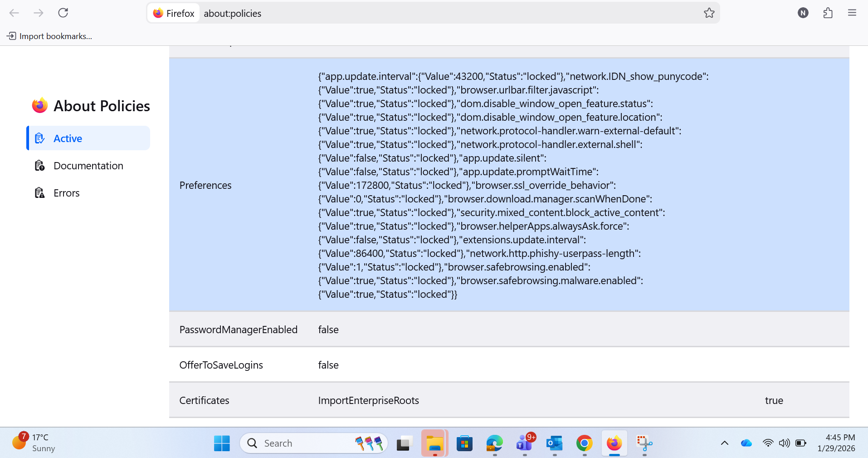
Task: Click the forward navigation arrow
Action: pos(39,13)
